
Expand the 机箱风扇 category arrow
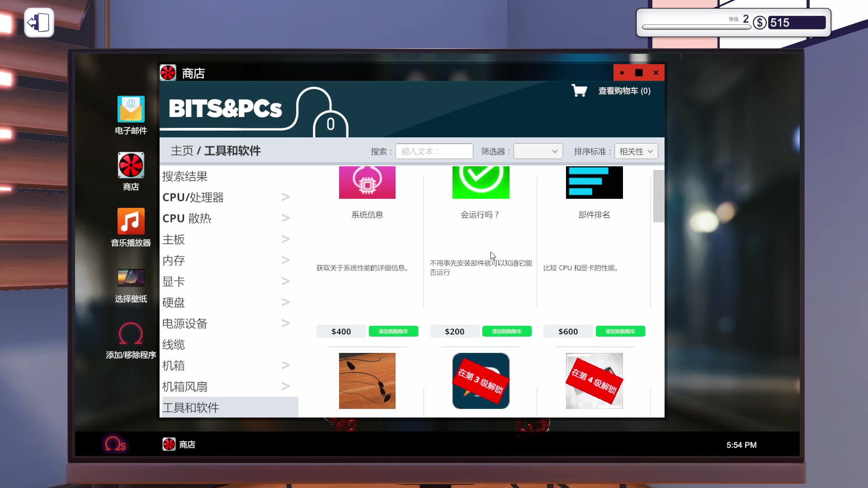click(x=285, y=386)
